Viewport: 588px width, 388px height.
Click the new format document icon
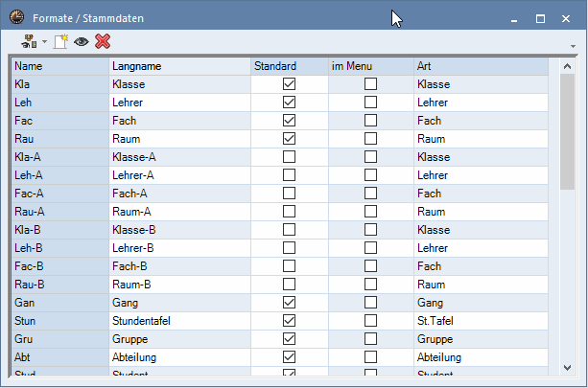[x=62, y=42]
